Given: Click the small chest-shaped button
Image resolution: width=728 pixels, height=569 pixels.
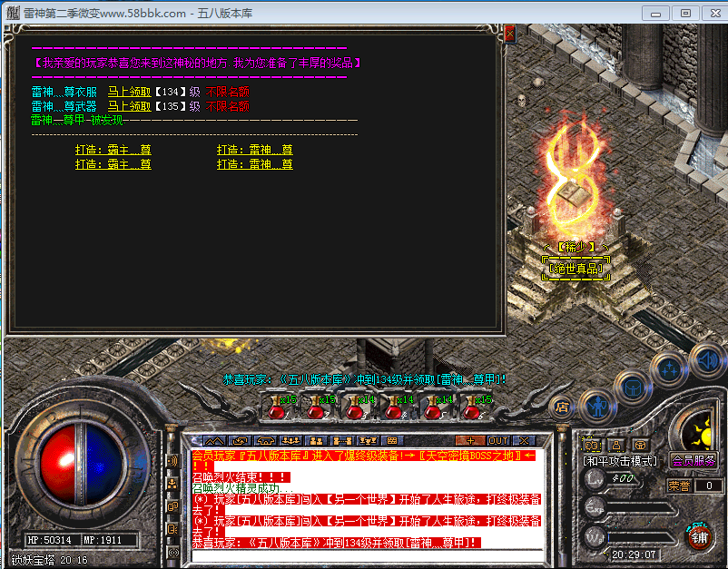Looking at the screenshot, I should tap(640, 445).
